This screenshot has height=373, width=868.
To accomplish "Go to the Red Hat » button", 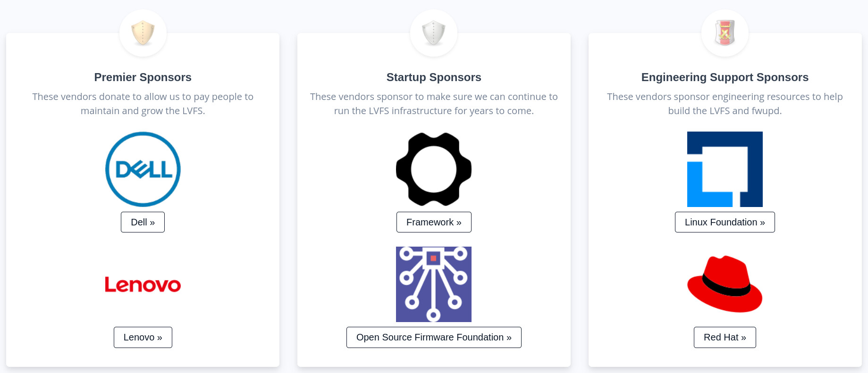I will [x=725, y=337].
